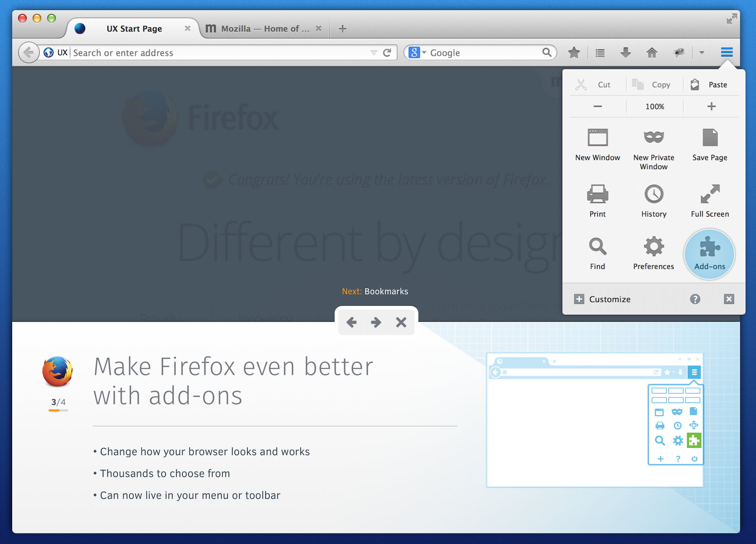This screenshot has width=756, height=544.
Task: Click the back navigation arrow button
Action: [29, 53]
